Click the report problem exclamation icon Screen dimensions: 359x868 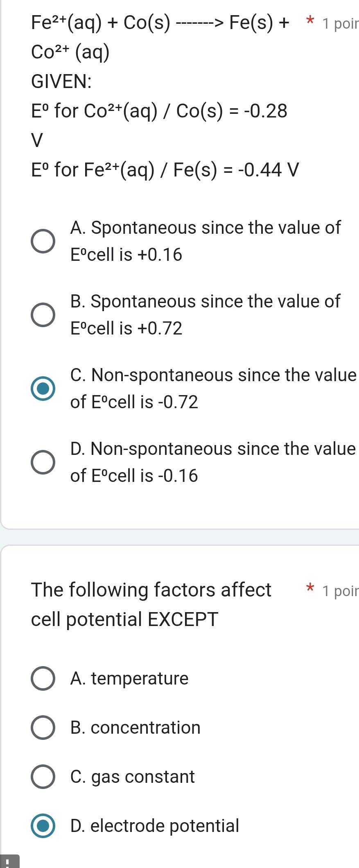[9, 861]
